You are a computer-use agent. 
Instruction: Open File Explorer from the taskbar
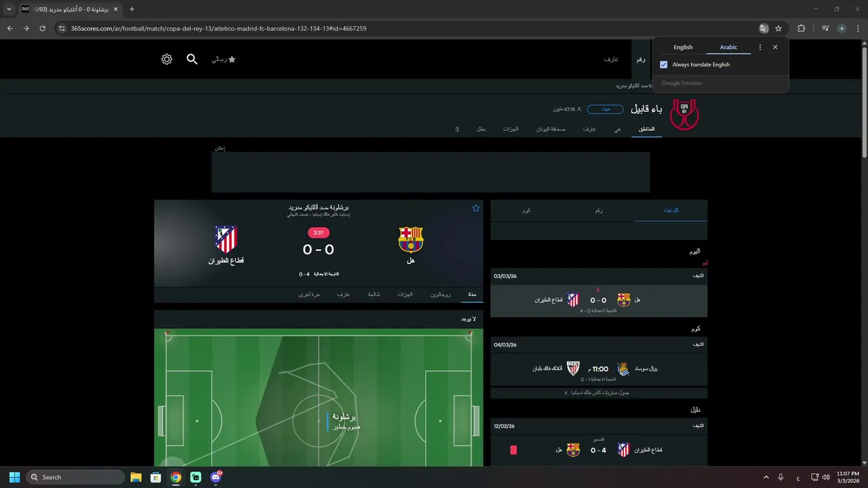[136, 477]
